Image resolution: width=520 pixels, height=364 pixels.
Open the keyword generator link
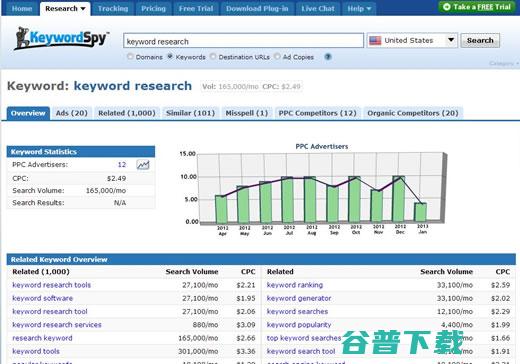299,298
